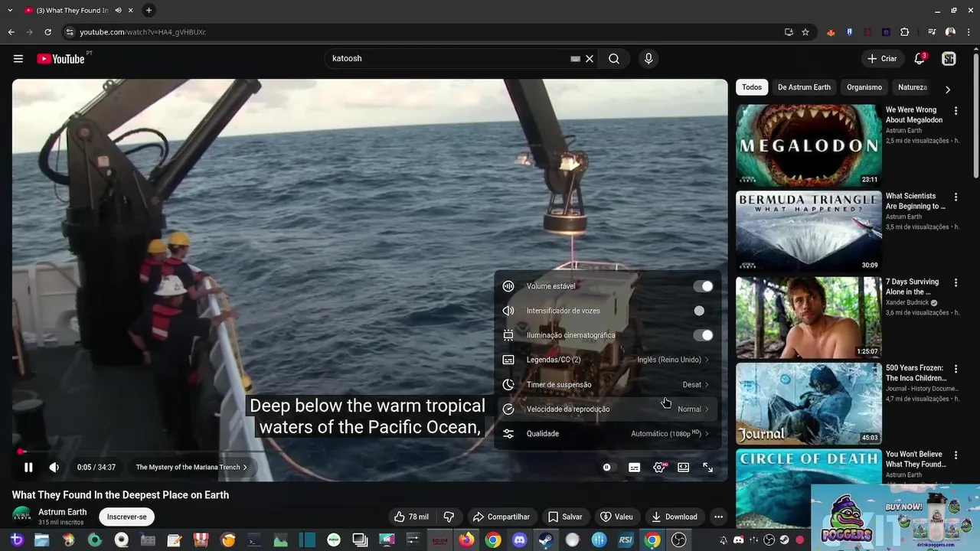The height and width of the screenshot is (551, 980).
Task: Open the Chrome three-dot menu
Action: tap(968, 32)
